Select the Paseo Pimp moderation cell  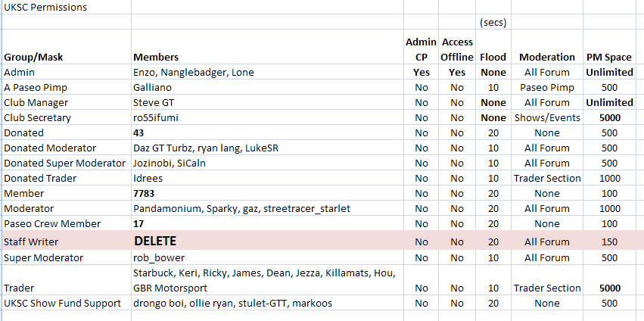547,88
